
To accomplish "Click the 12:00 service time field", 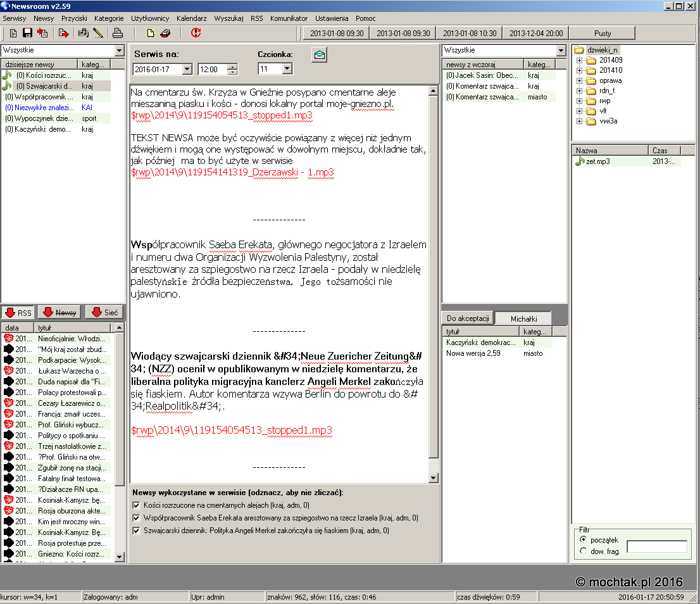I will 213,69.
